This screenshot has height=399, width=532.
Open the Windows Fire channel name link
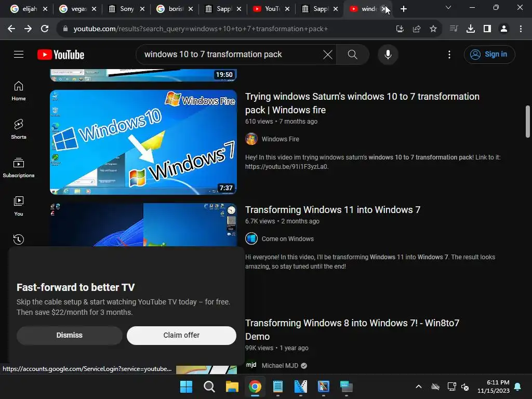(280, 139)
